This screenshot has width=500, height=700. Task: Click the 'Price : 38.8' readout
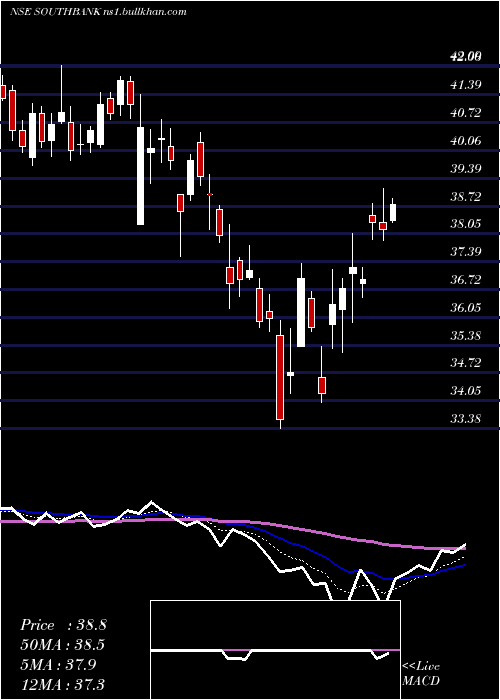(x=63, y=625)
